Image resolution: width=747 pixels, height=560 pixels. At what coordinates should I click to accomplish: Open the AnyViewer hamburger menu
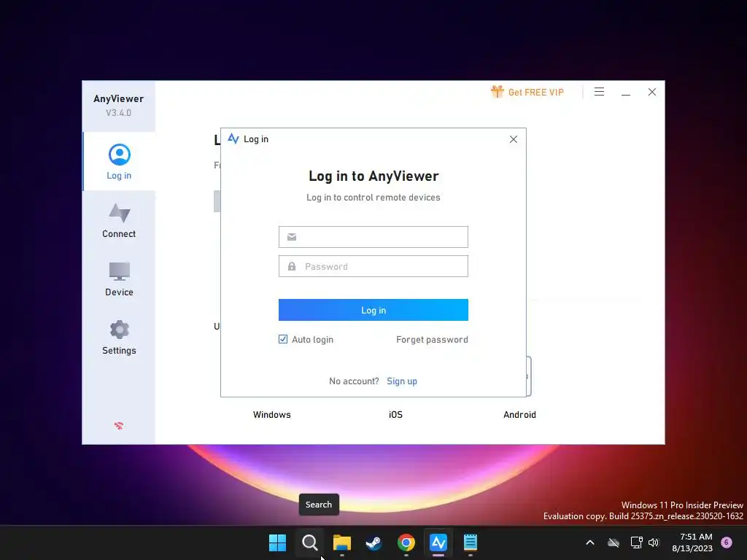(600, 92)
